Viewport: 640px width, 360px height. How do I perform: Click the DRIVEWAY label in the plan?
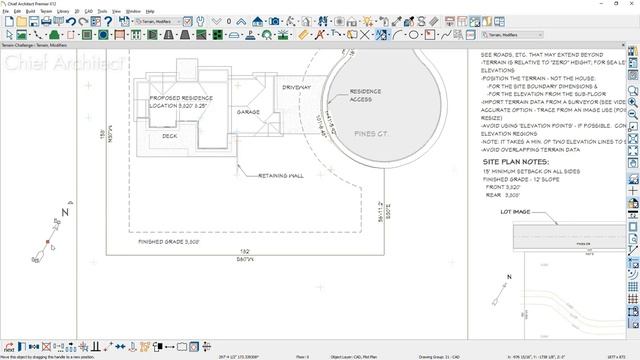297,87
